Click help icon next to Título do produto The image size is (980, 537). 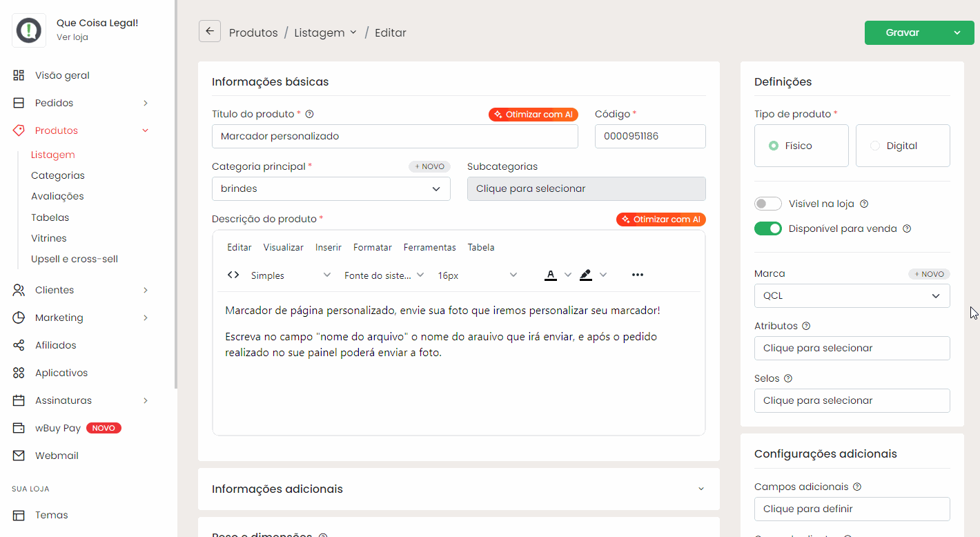[x=309, y=115]
